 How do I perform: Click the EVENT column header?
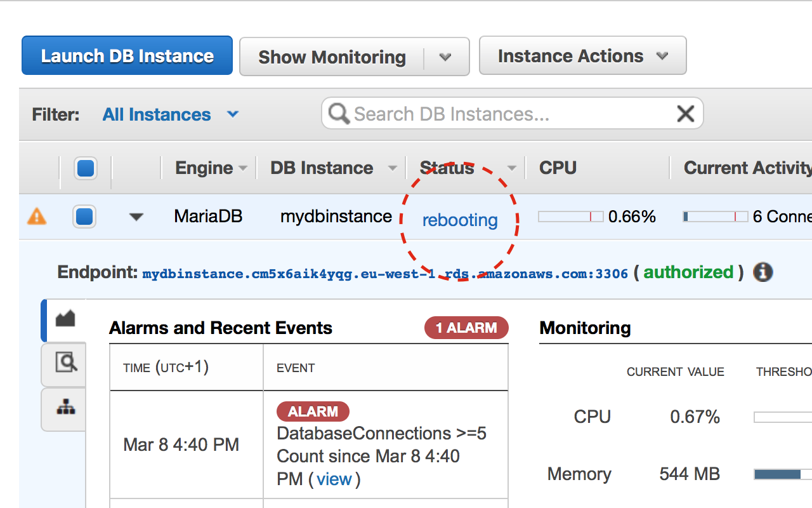(x=296, y=368)
